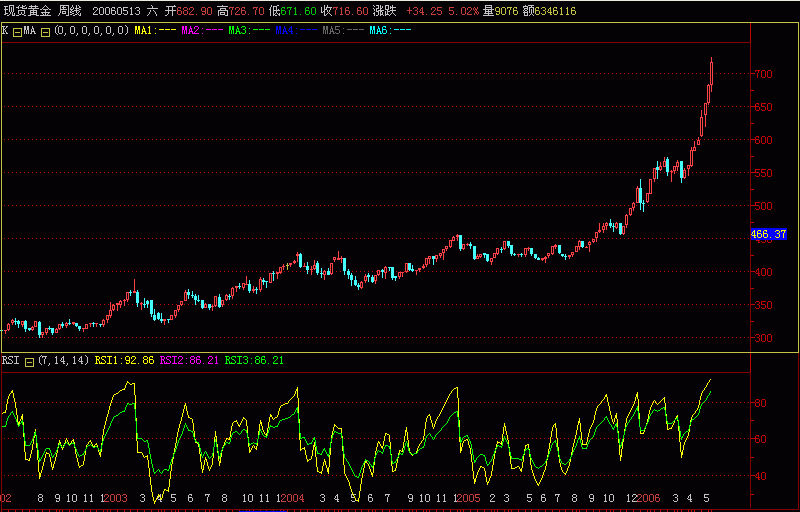Jump to the 2004 year marker
Viewport: 800px width, 512px height.
point(293,498)
